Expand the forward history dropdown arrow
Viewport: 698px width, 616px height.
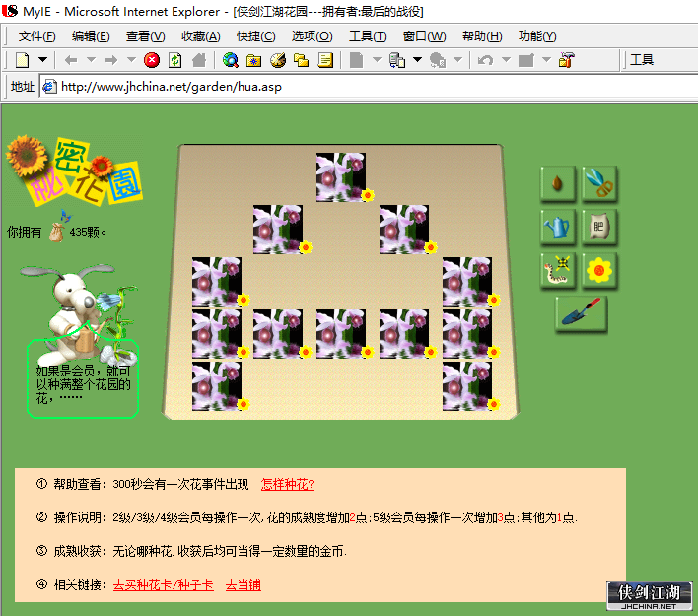tap(131, 59)
